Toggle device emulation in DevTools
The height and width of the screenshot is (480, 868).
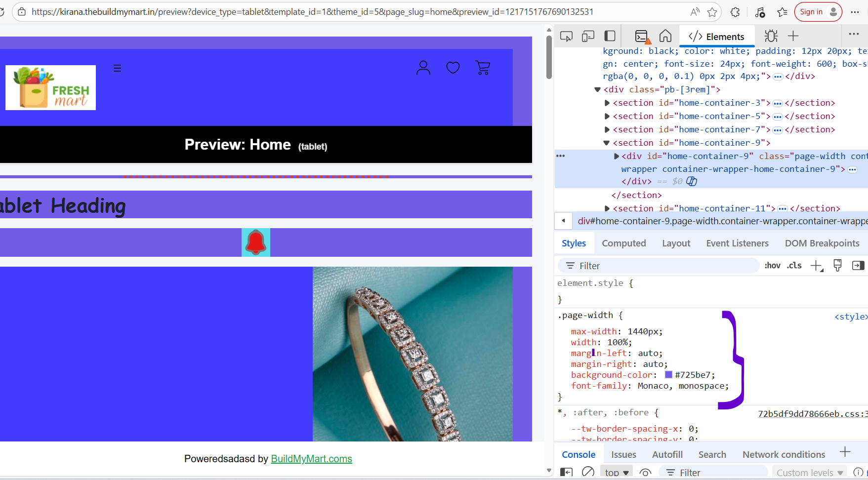click(588, 36)
